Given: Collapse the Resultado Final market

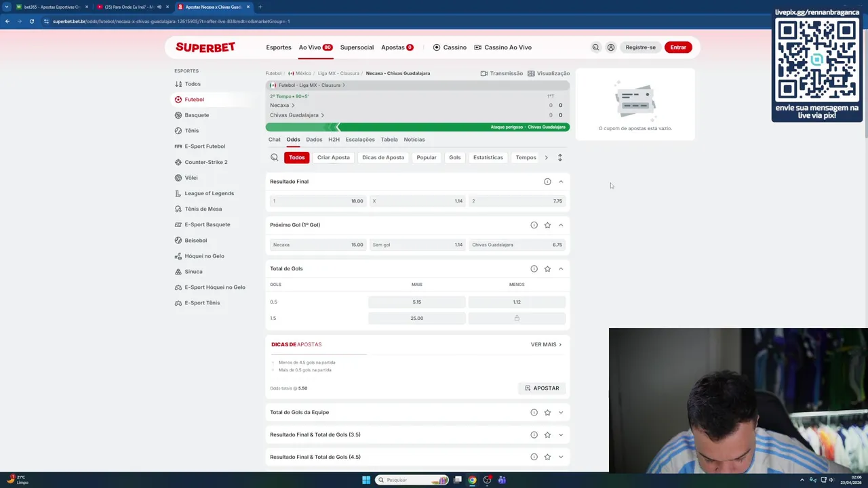Looking at the screenshot, I should tap(561, 182).
